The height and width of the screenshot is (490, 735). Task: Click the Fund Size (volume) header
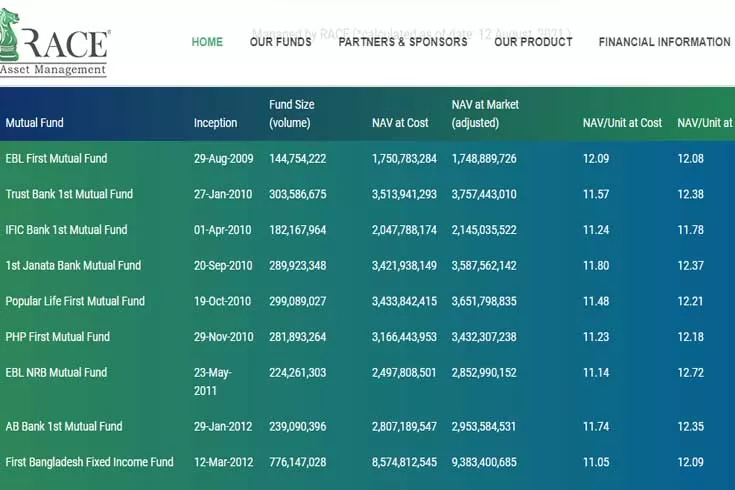click(x=292, y=113)
